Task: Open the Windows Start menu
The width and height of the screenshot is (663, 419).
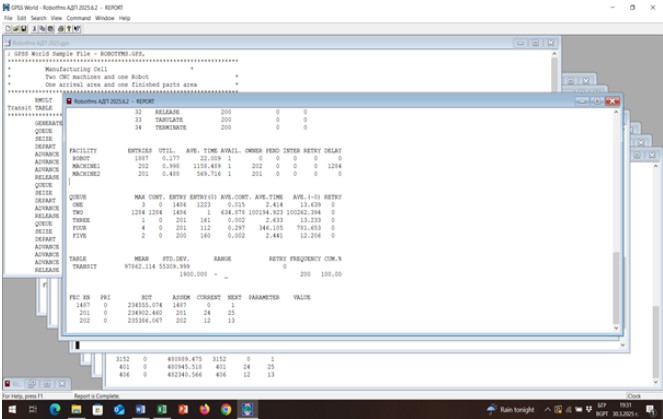Action: [x=9, y=409]
